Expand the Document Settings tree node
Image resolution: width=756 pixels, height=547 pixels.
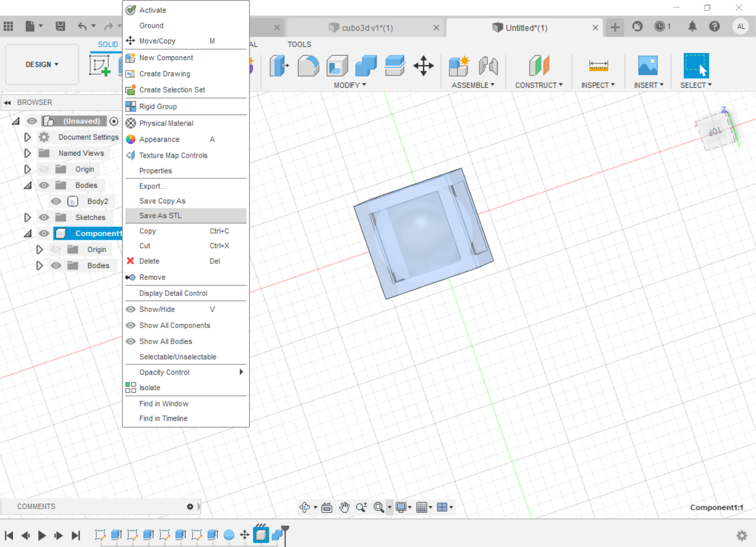point(28,137)
